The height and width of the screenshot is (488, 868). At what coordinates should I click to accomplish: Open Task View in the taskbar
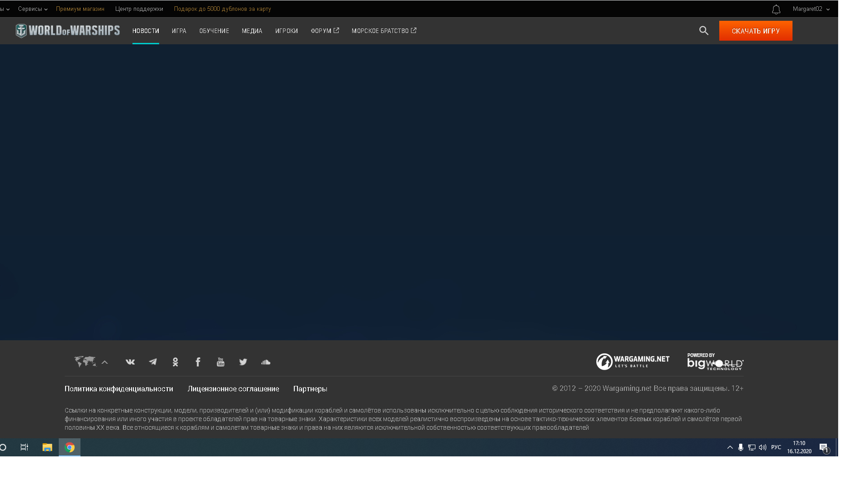[24, 447]
